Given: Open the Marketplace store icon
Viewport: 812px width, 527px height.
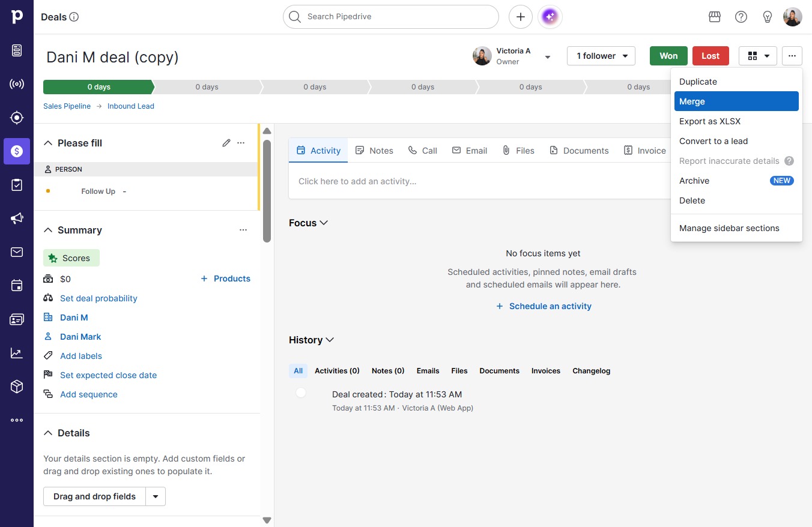Looking at the screenshot, I should [715, 17].
